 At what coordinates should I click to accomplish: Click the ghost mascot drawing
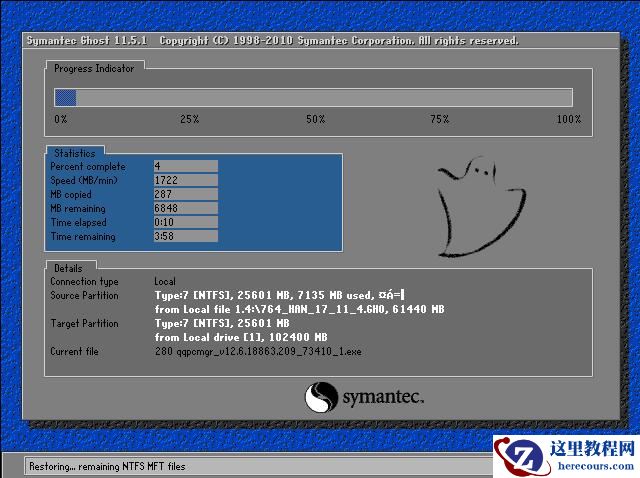482,207
